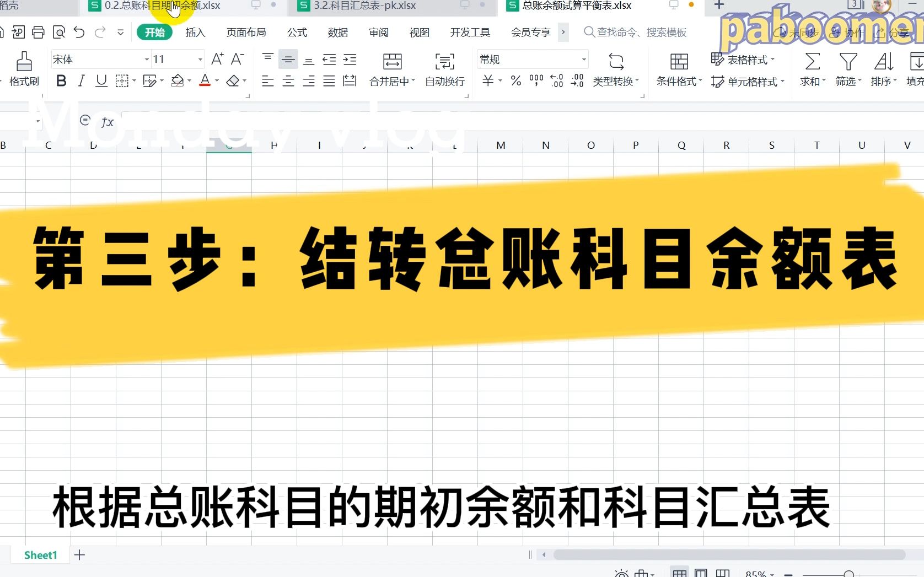The width and height of the screenshot is (924, 577).
Task: Click the search commands box (查找命令)
Action: point(635,33)
